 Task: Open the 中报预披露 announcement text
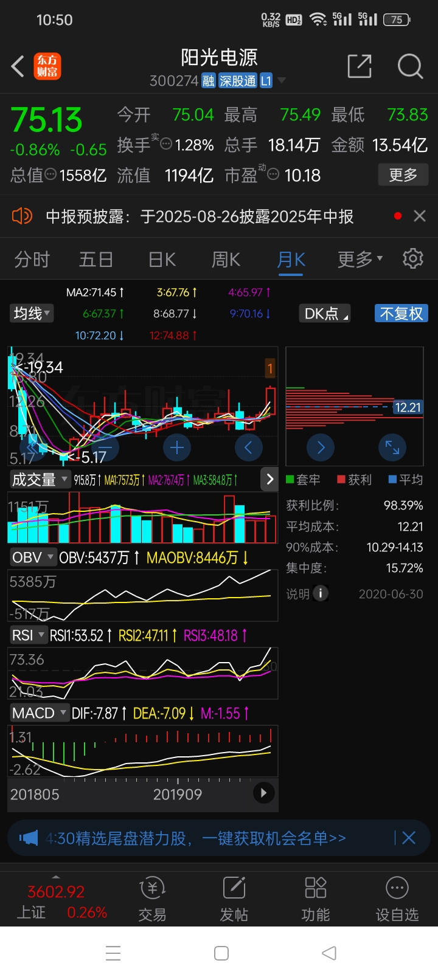pyautogui.click(x=200, y=216)
